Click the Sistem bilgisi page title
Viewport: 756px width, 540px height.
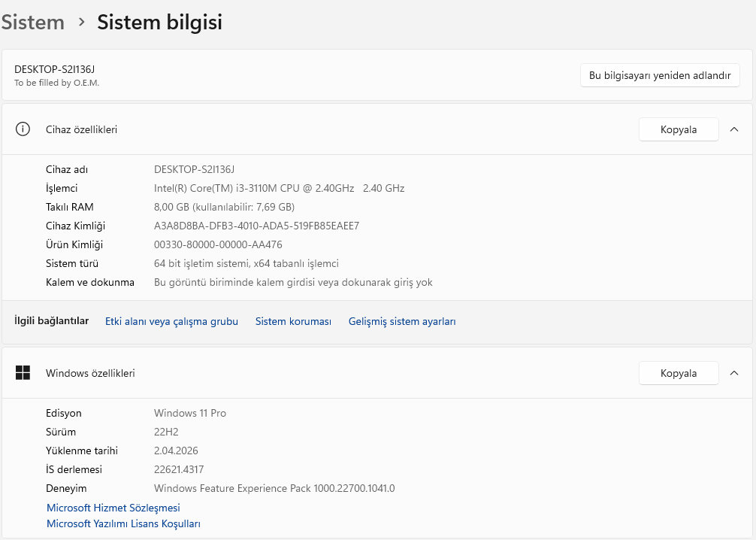[x=159, y=23]
